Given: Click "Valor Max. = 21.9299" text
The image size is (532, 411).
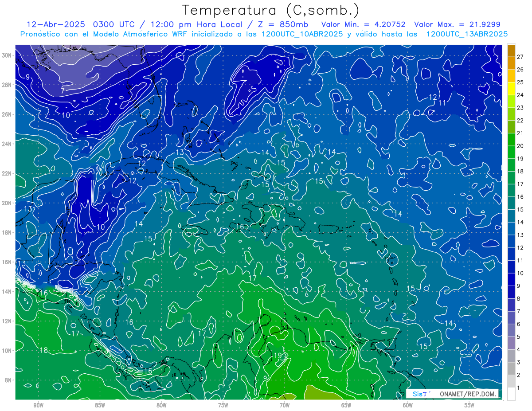Looking at the screenshot, I should pyautogui.click(x=457, y=24).
